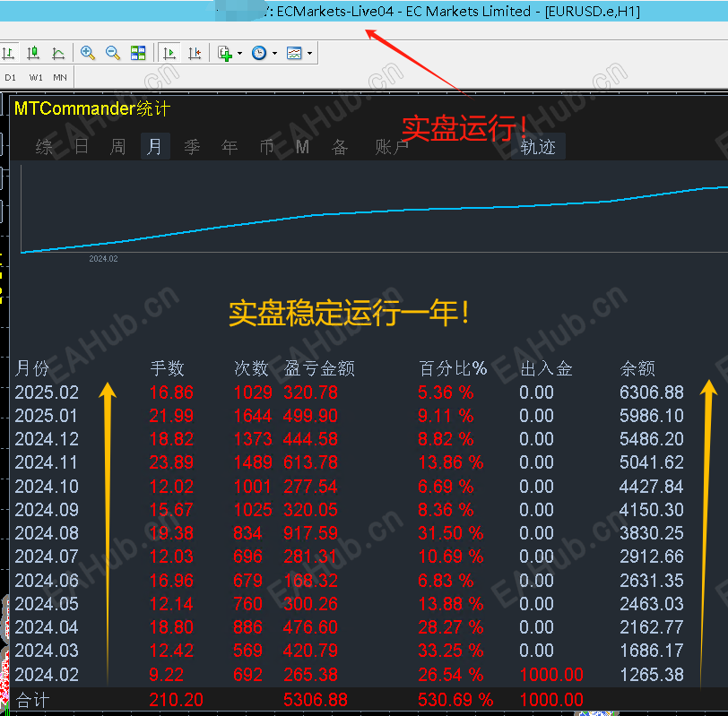This screenshot has height=716, width=728.
Task: Tile windows with the grid icon
Action: 138,53
